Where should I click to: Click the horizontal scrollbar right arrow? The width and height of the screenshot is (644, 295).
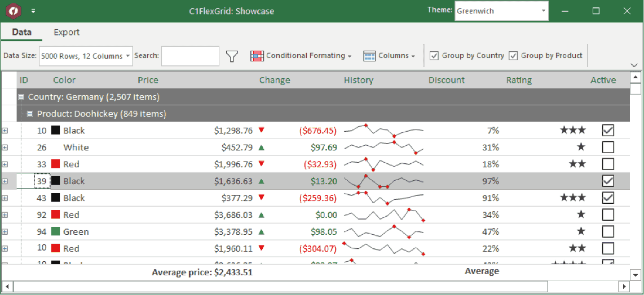[624, 286]
